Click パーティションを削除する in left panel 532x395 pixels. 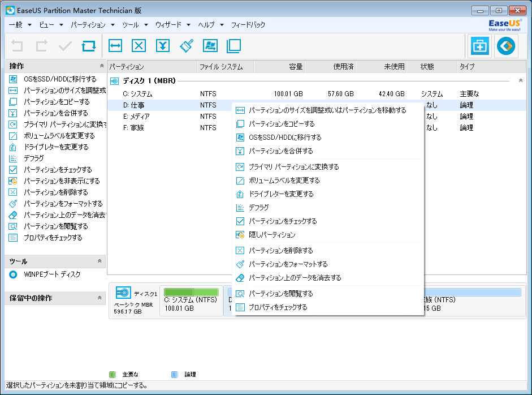pyautogui.click(x=56, y=192)
